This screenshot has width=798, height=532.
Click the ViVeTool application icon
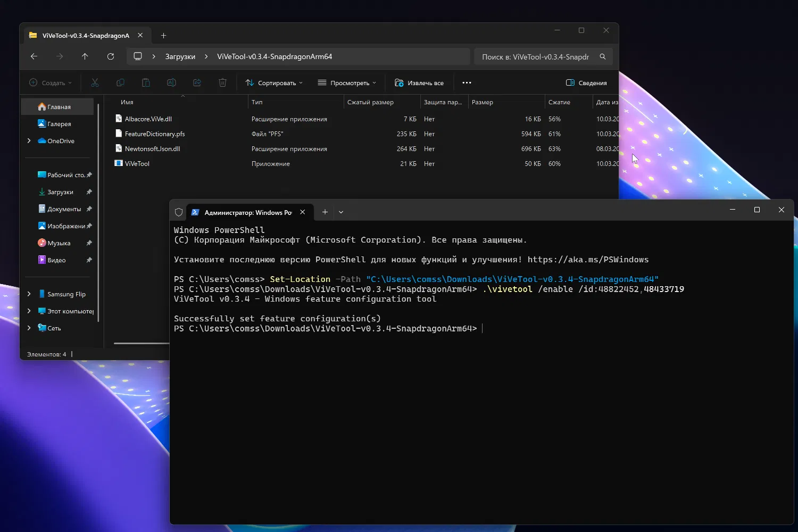click(x=119, y=163)
